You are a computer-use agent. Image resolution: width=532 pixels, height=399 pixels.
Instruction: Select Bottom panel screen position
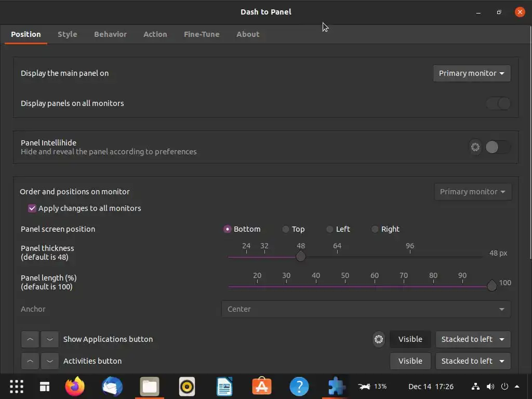[227, 229]
